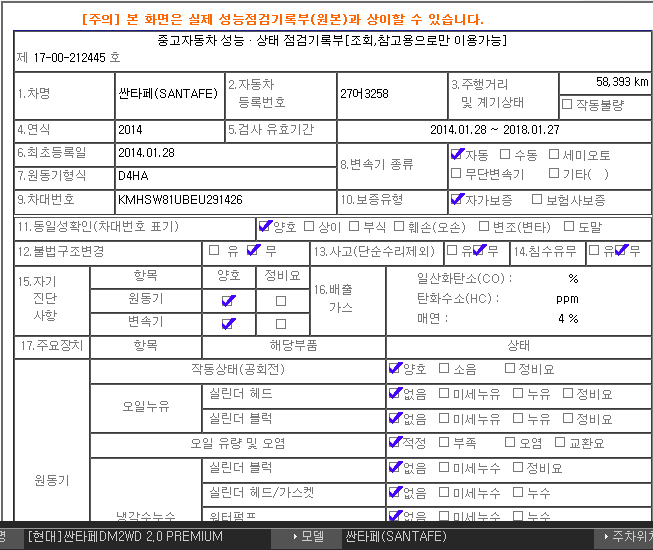Click the 모델 label in bottom bar
Screen dimensions: 653x550
click(x=312, y=537)
